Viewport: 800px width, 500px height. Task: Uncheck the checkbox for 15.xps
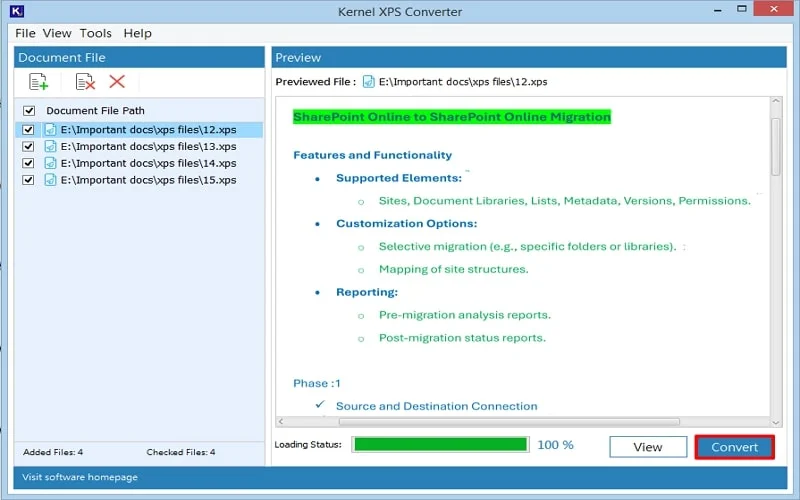point(28,180)
